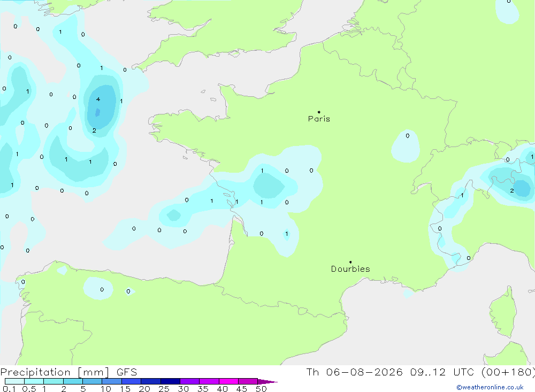The height and width of the screenshot is (392, 535).
Task: Select the Paris location dot marker
Action: point(319,112)
